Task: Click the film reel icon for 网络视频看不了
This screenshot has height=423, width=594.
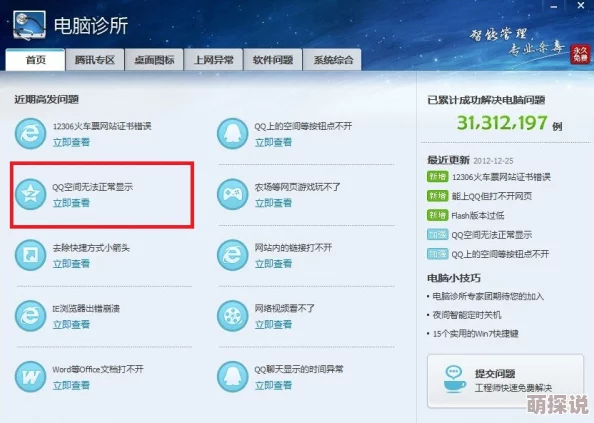Action: coord(232,316)
